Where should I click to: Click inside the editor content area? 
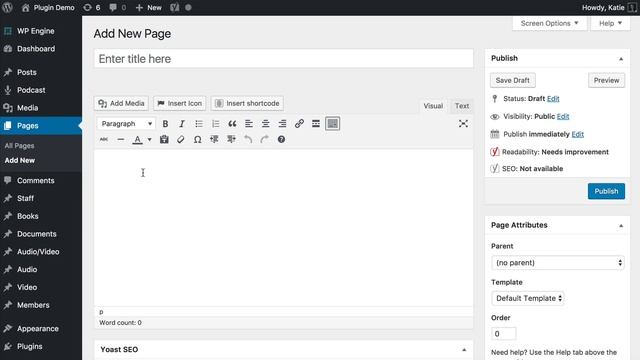coord(284,228)
